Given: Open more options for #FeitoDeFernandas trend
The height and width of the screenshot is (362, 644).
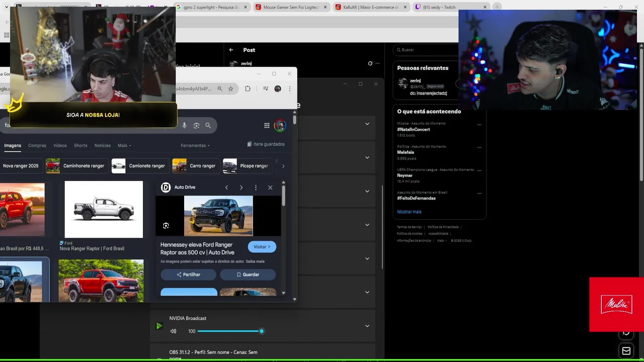Looking at the screenshot, I should pyautogui.click(x=479, y=193).
